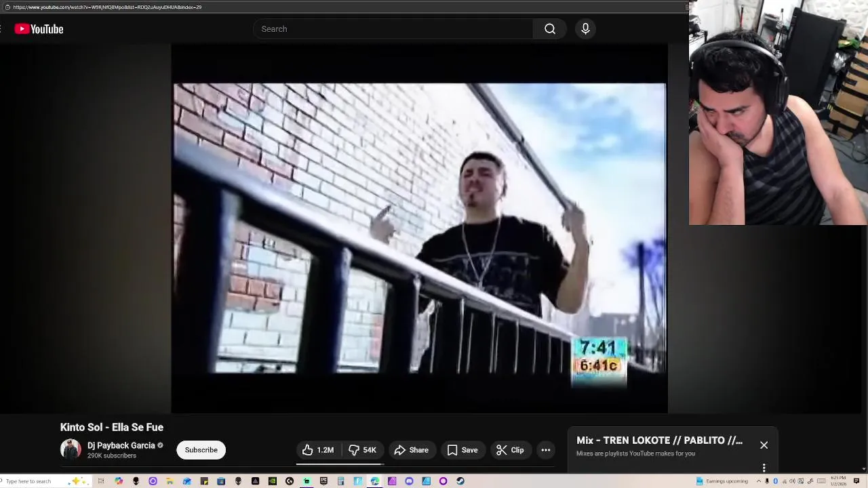Click the video player to pause
This screenshot has width=868, height=488.
point(420,228)
